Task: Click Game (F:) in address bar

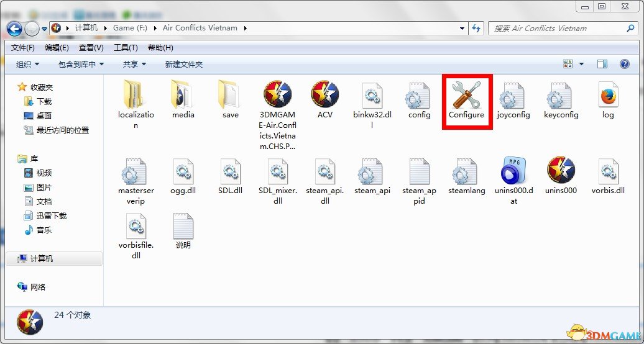Action: coord(130,28)
